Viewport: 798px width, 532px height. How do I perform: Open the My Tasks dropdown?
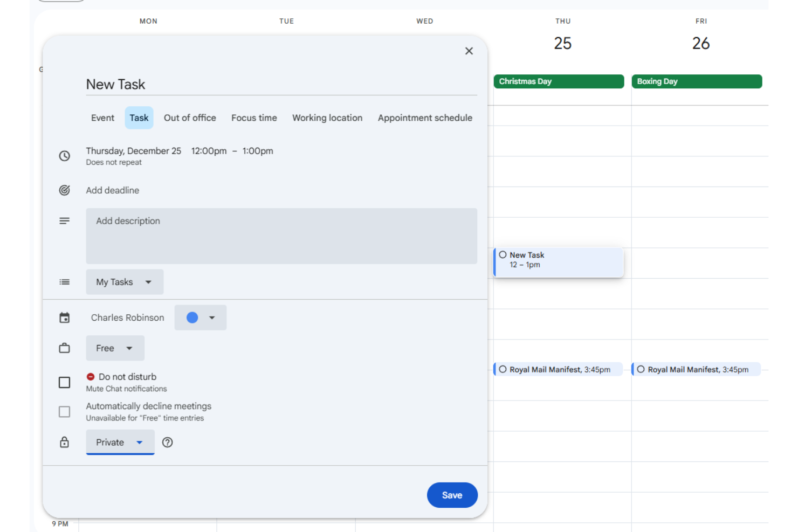point(125,281)
